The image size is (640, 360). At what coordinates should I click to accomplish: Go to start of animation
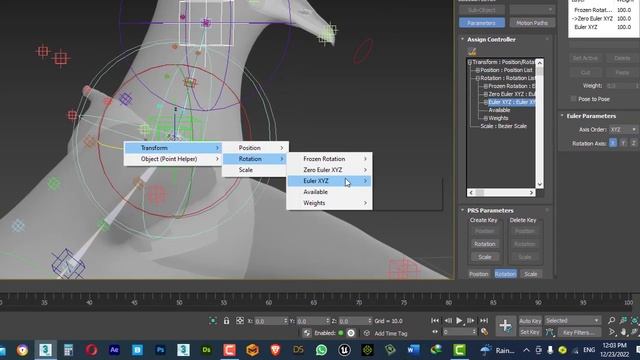point(435,321)
